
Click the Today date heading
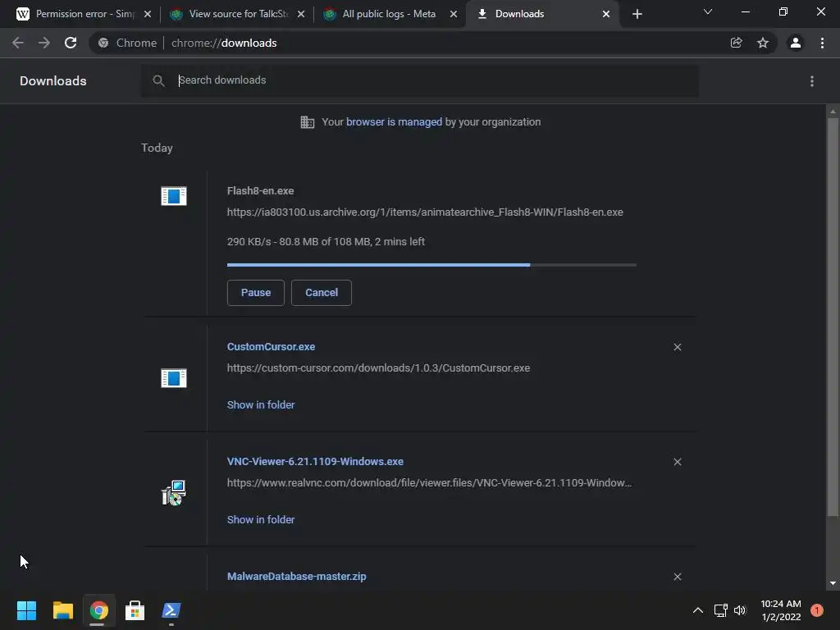[x=157, y=148]
